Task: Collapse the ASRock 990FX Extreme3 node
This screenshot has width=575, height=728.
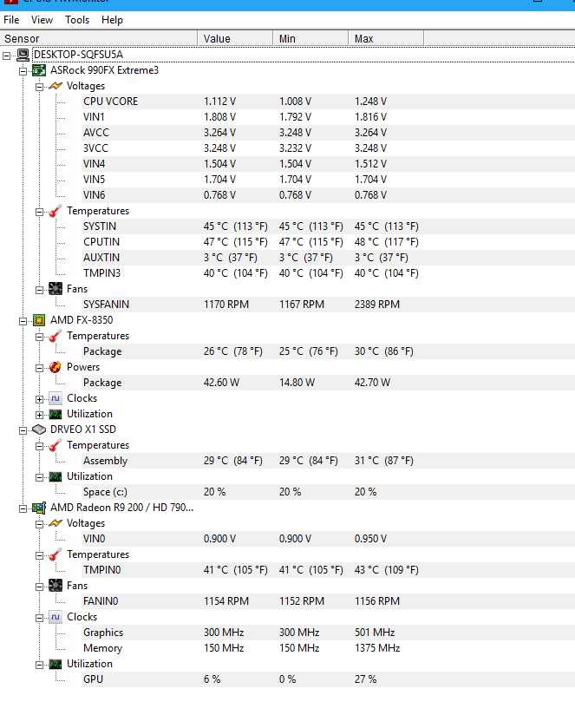Action: pos(23,71)
